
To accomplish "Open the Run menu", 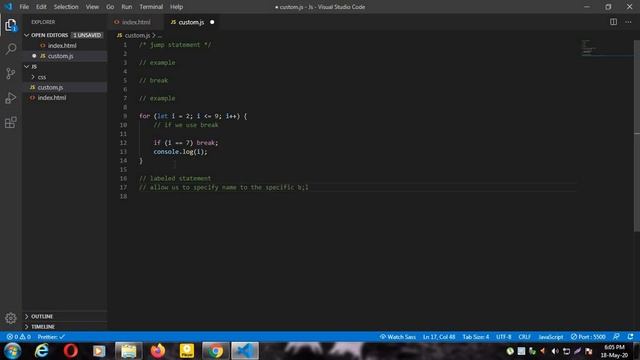I will (127, 7).
